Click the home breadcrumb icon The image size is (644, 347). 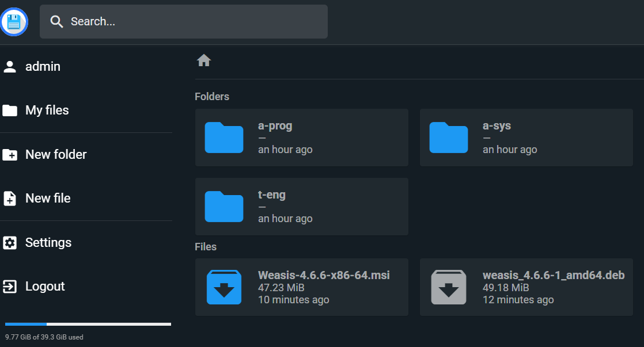coord(204,60)
